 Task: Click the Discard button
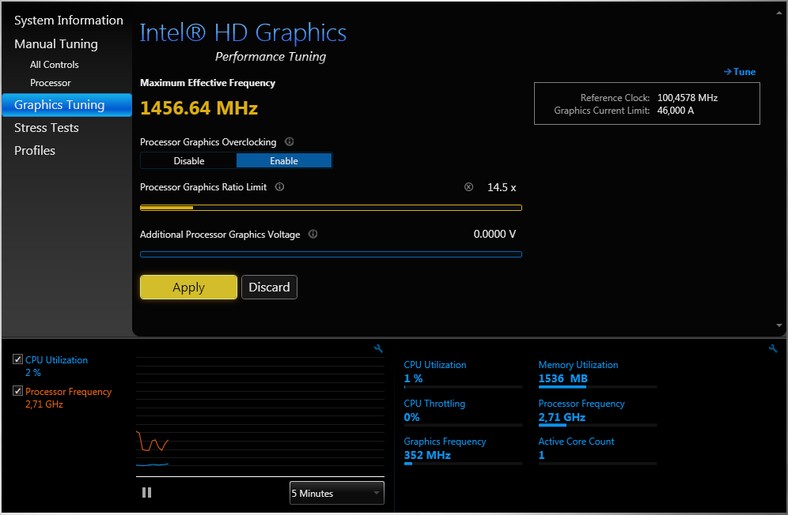click(x=269, y=287)
